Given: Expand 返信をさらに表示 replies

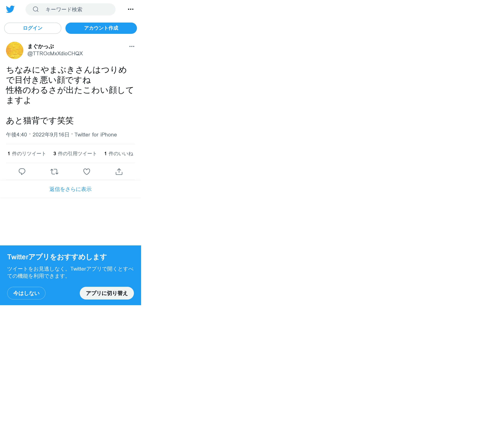Looking at the screenshot, I should tap(70, 189).
